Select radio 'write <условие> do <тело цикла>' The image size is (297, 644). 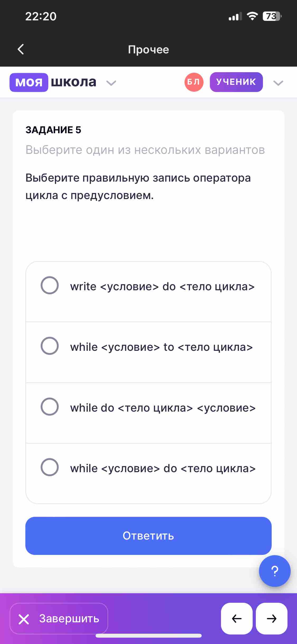coord(50,285)
